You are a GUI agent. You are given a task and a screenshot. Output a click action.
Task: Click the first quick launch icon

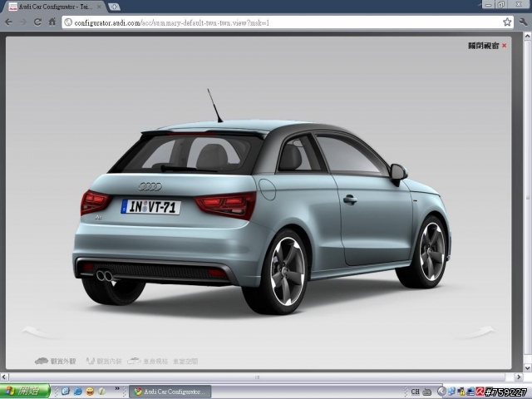coord(65,392)
